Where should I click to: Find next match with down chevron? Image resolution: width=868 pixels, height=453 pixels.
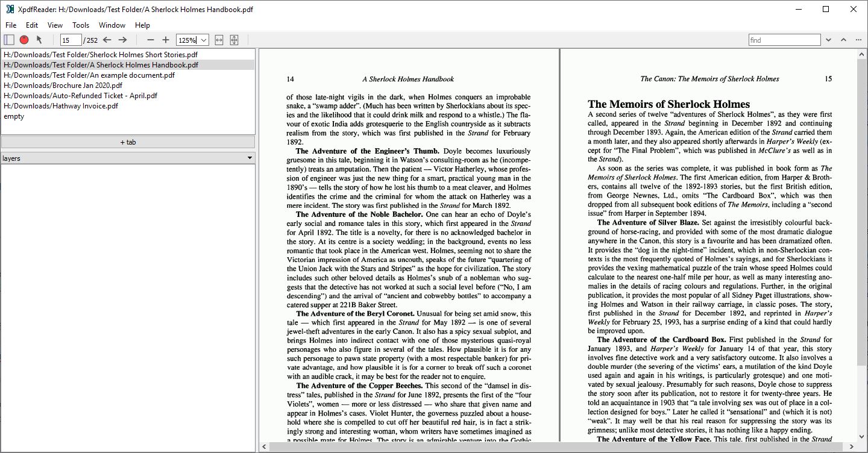pos(829,40)
